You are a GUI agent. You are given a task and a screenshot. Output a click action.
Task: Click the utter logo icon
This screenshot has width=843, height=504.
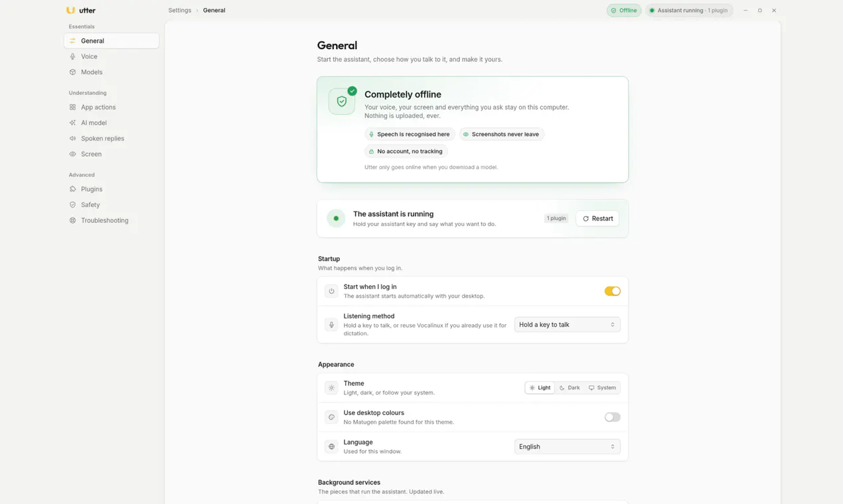[x=70, y=10]
